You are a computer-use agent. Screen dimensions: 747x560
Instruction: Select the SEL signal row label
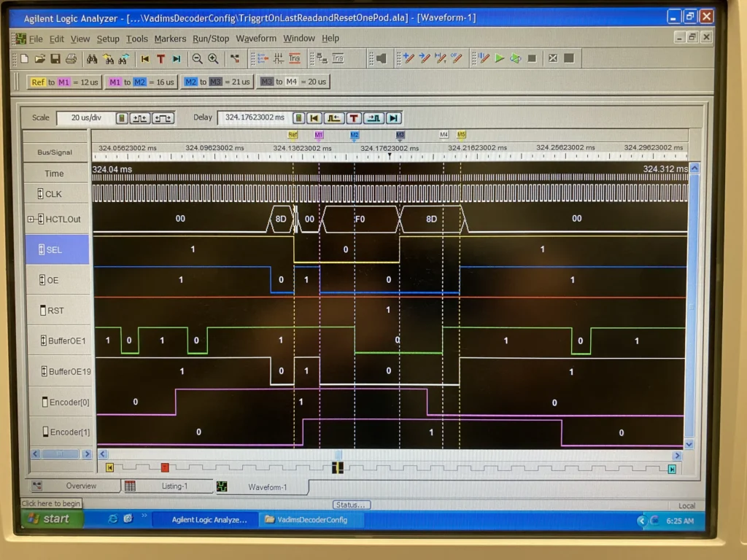coord(57,249)
